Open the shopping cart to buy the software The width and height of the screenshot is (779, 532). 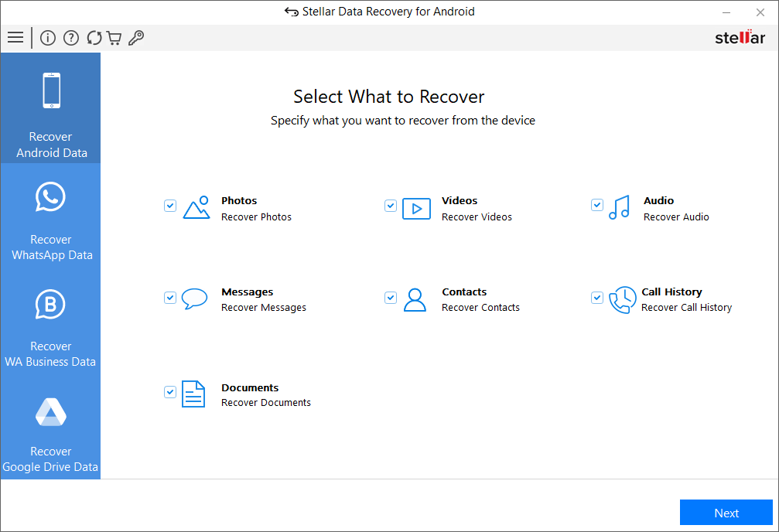[x=114, y=37]
